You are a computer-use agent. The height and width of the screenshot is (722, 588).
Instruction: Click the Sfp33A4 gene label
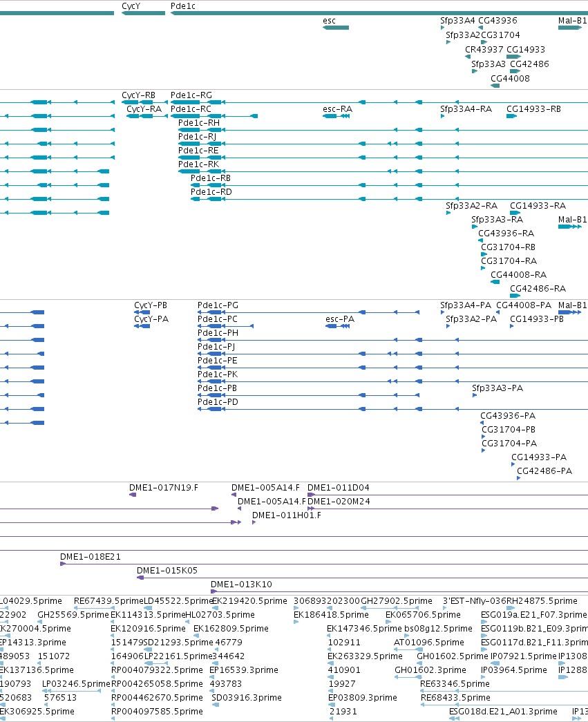click(x=457, y=20)
